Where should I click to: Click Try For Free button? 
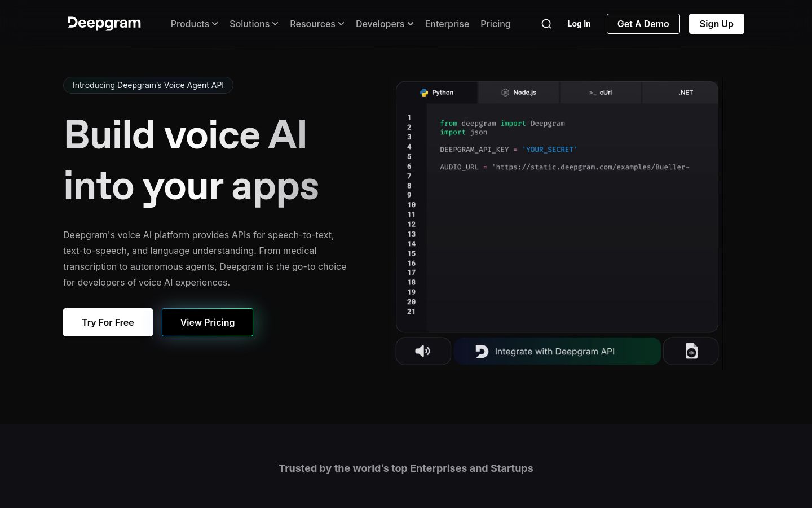click(x=108, y=322)
